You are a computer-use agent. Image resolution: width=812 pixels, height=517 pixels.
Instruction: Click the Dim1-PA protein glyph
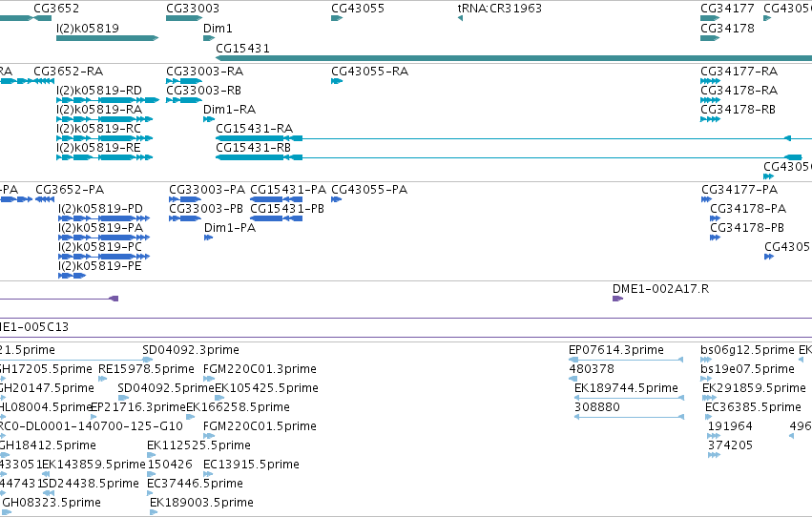click(209, 238)
